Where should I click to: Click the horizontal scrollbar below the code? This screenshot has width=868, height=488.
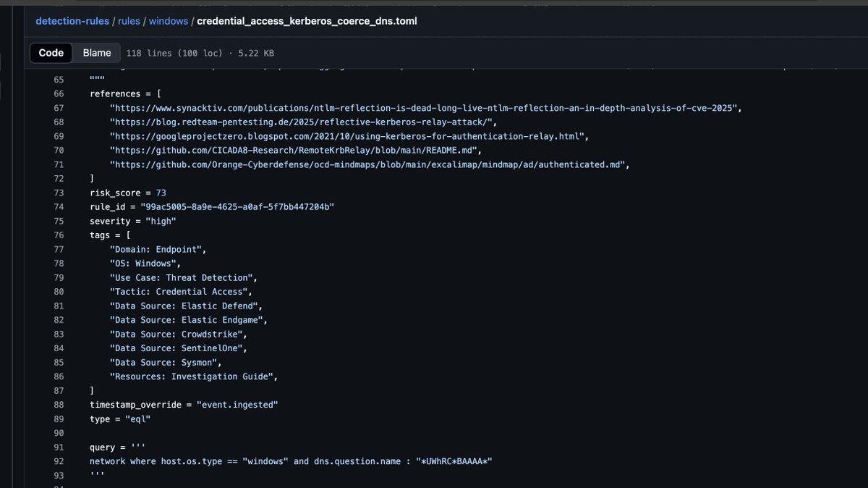(434, 485)
